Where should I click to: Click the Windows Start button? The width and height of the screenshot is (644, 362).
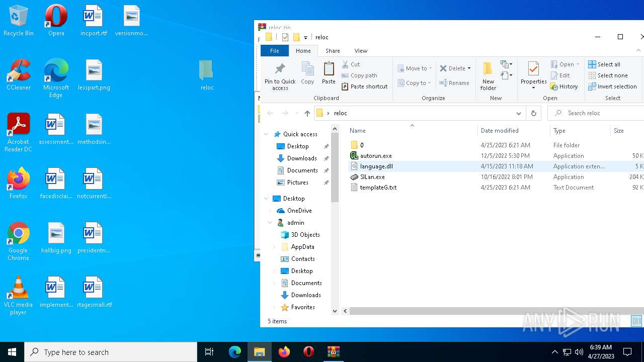12,352
